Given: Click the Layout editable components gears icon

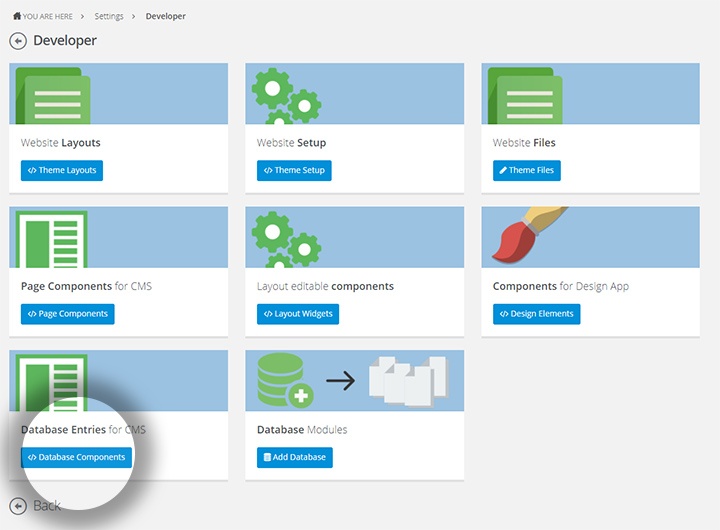Looking at the screenshot, I should 287,239.
